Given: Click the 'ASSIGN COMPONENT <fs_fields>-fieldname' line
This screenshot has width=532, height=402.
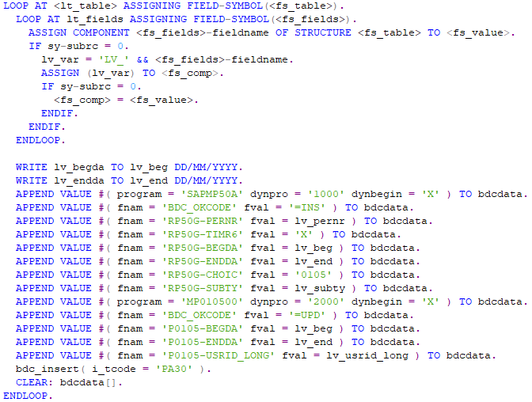Looking at the screenshot, I should tap(272, 33).
